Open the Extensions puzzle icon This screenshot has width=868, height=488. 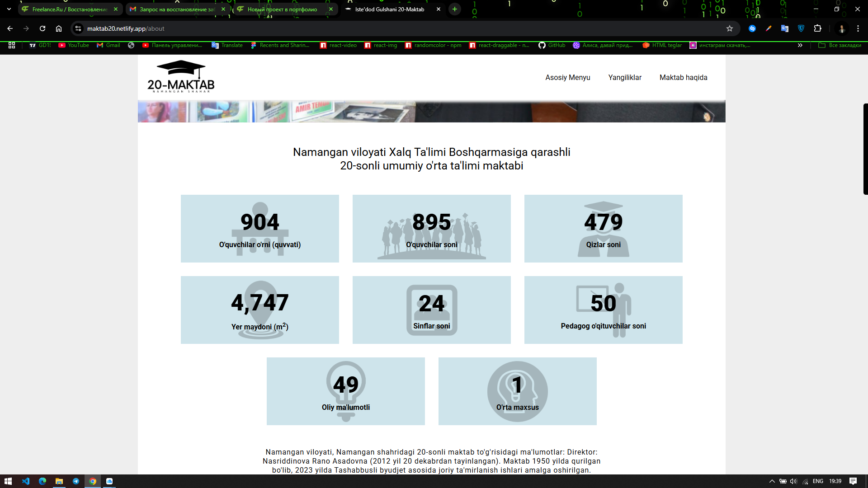click(817, 28)
